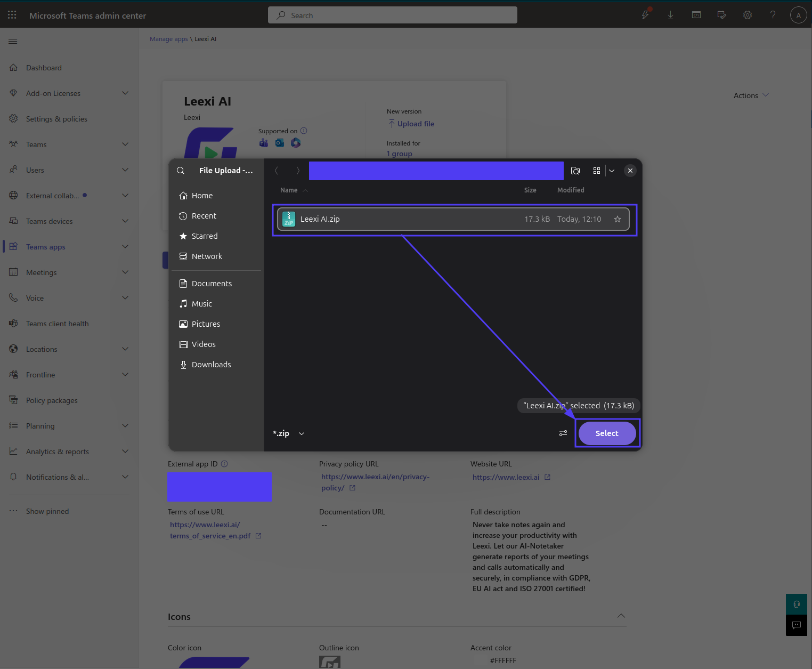Open the view options dropdown arrow
Image resolution: width=812 pixels, height=669 pixels.
(612, 171)
